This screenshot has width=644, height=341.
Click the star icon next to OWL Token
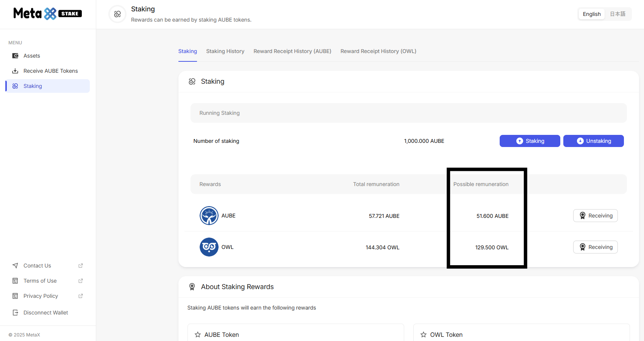coord(424,335)
